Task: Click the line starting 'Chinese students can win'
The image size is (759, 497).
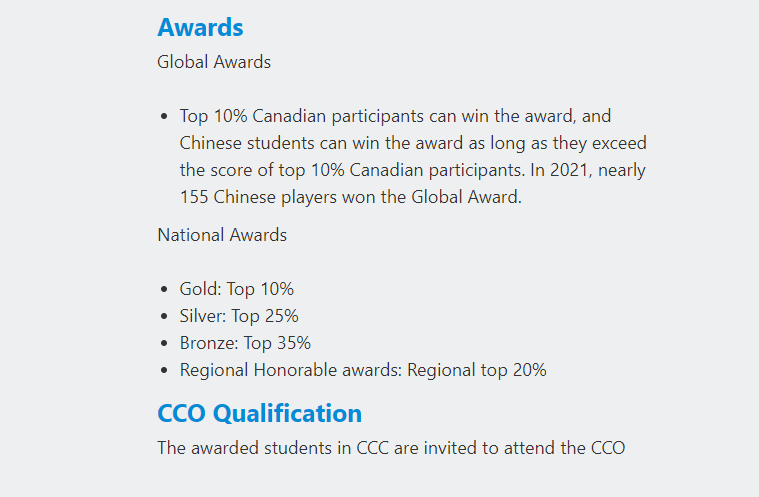Action: [413, 143]
